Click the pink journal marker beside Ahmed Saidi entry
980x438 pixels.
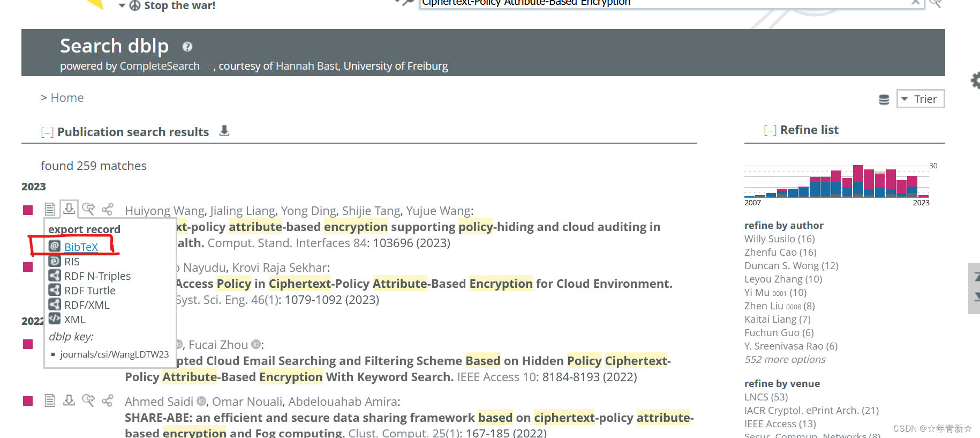[x=28, y=401]
